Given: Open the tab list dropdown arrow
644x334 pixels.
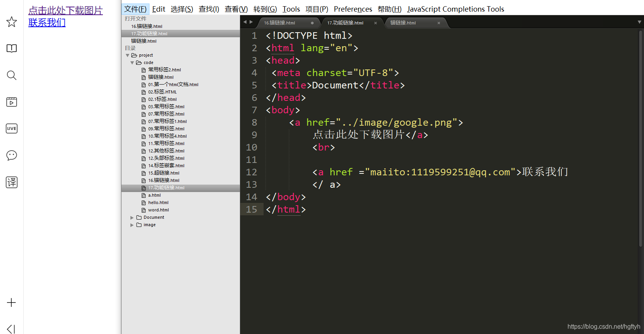Looking at the screenshot, I should coord(639,22).
